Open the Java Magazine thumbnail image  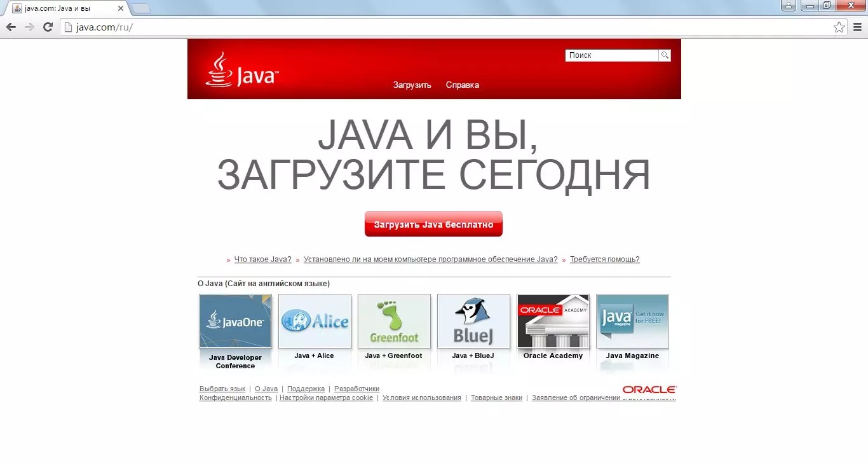point(632,321)
